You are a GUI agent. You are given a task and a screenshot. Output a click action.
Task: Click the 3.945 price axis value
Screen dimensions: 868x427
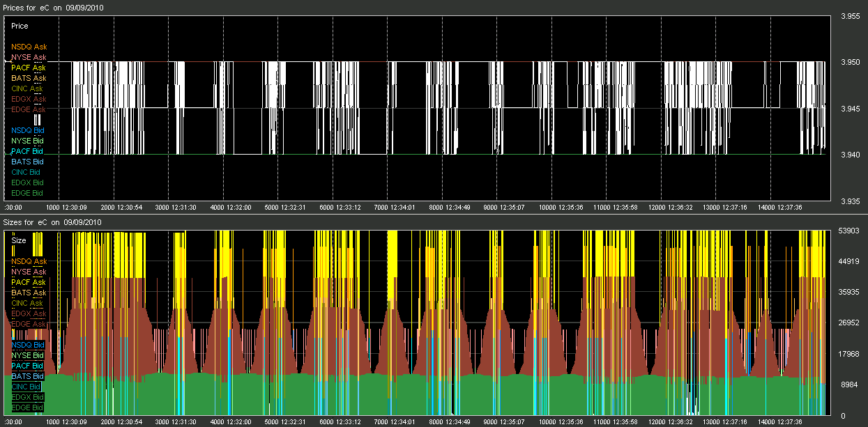[851, 109]
